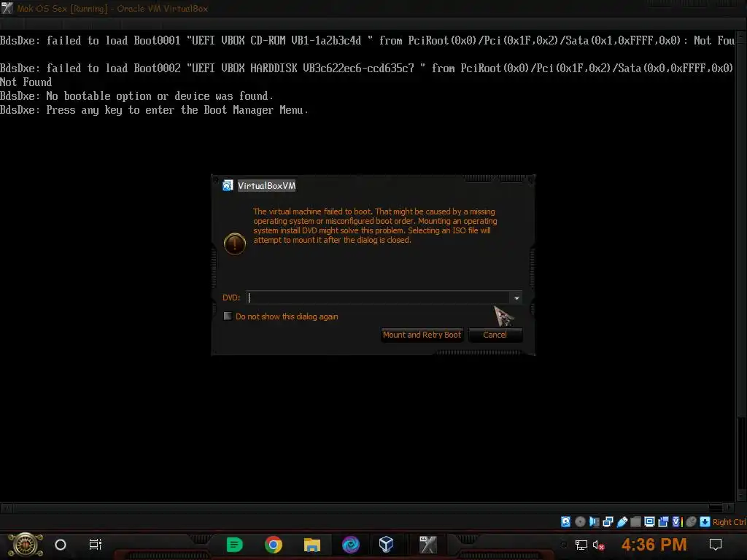Launch Google Chrome from the taskbar
The height and width of the screenshot is (560, 747).
point(274,544)
